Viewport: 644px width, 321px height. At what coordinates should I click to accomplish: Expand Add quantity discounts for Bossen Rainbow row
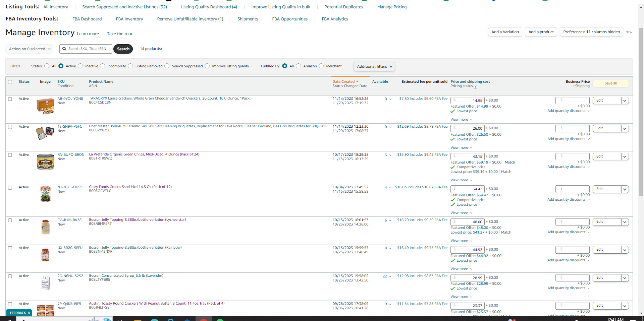569,260
